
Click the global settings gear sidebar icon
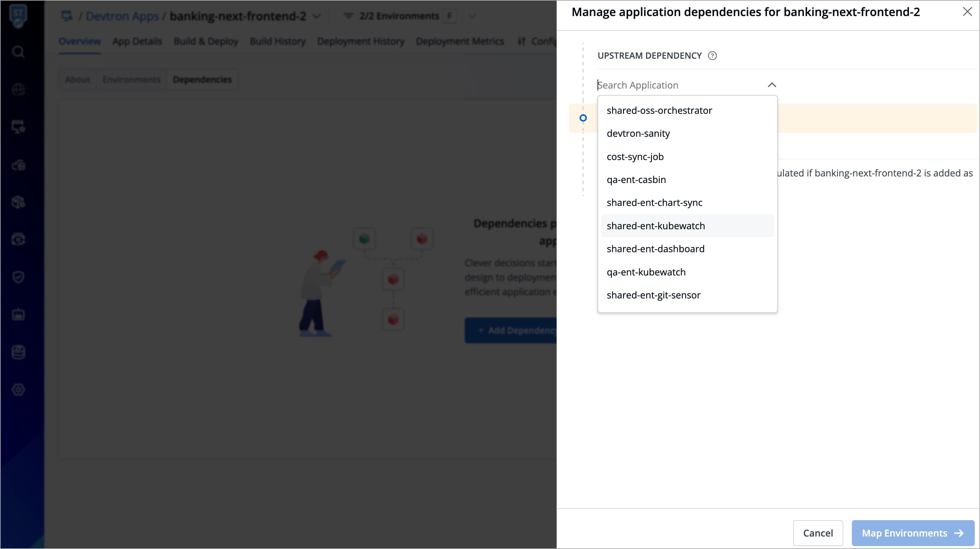[18, 390]
